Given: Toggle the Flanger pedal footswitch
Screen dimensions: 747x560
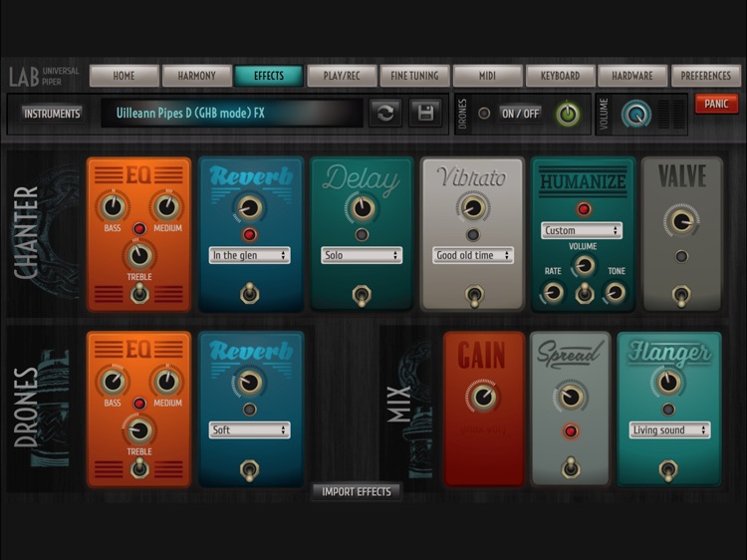Looking at the screenshot, I should (x=669, y=468).
